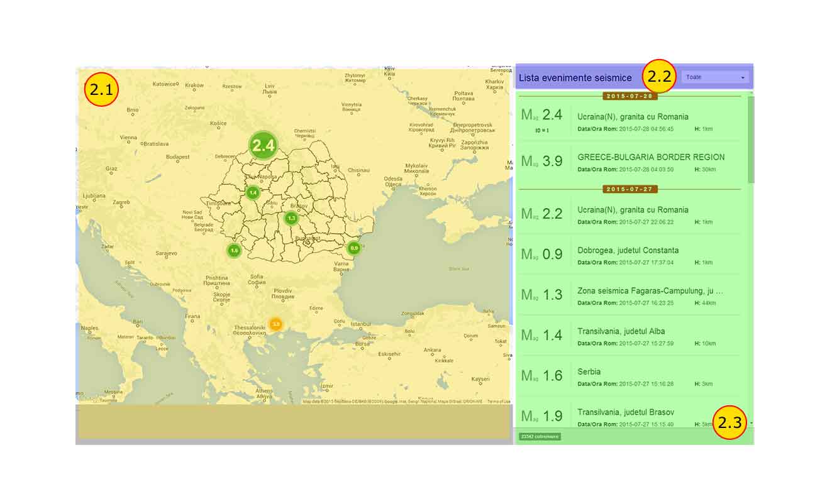837x504 pixels.
Task: Open the Terms of Use map link
Action: tap(499, 402)
